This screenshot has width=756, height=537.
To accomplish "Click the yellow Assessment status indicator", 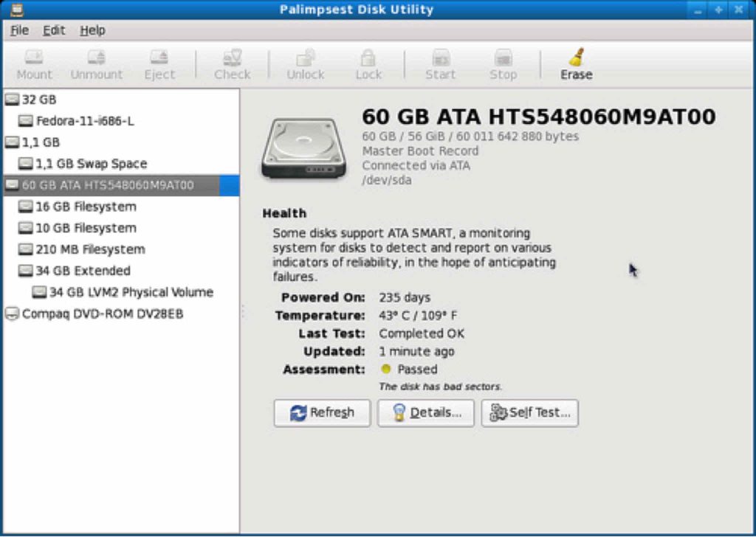I will point(385,370).
